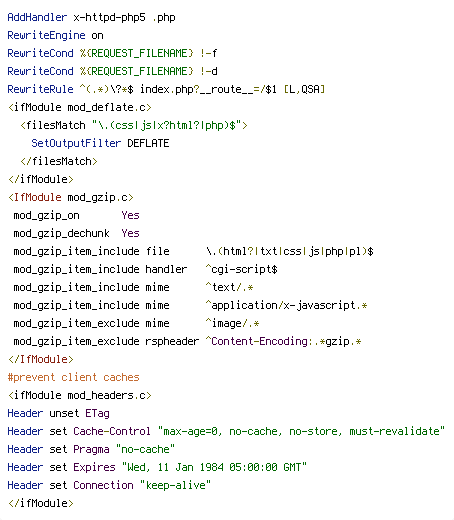
Task: Click the [L,QSA] flags text
Action: point(304,89)
